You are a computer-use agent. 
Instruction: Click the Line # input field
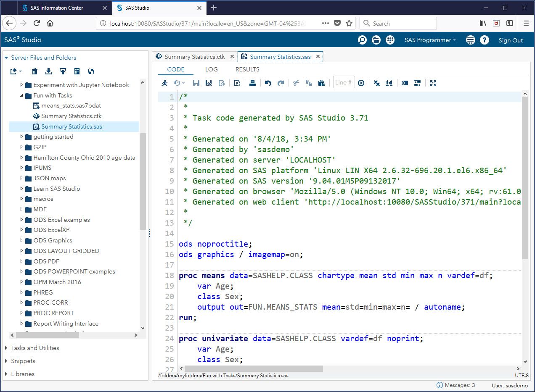pos(344,83)
